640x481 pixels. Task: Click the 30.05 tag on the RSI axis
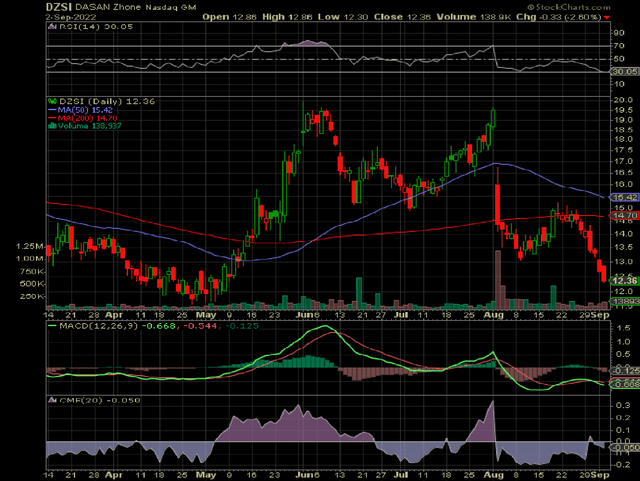624,71
